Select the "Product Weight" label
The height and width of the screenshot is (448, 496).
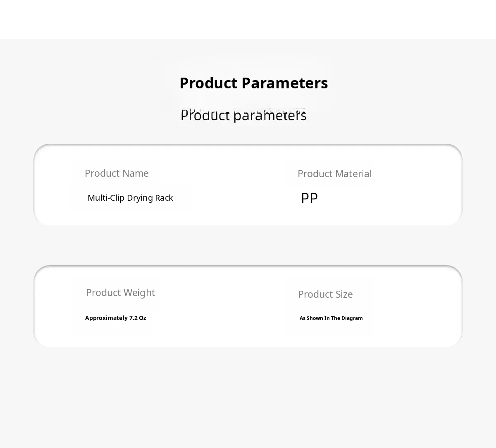(x=120, y=293)
